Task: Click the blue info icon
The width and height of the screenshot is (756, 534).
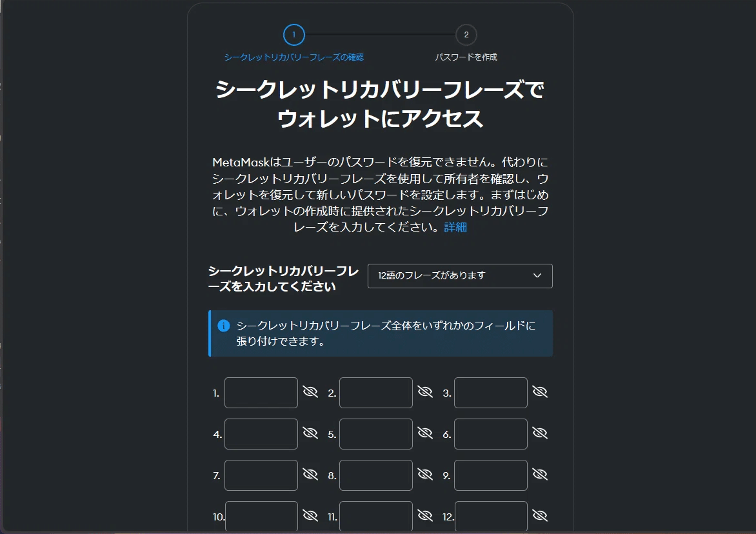Action: [x=224, y=326]
